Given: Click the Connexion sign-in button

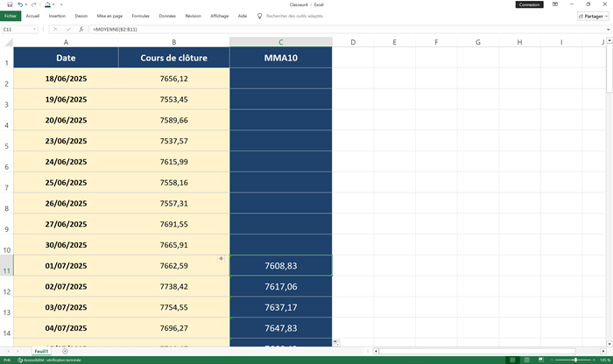Looking at the screenshot, I should 529,4.
